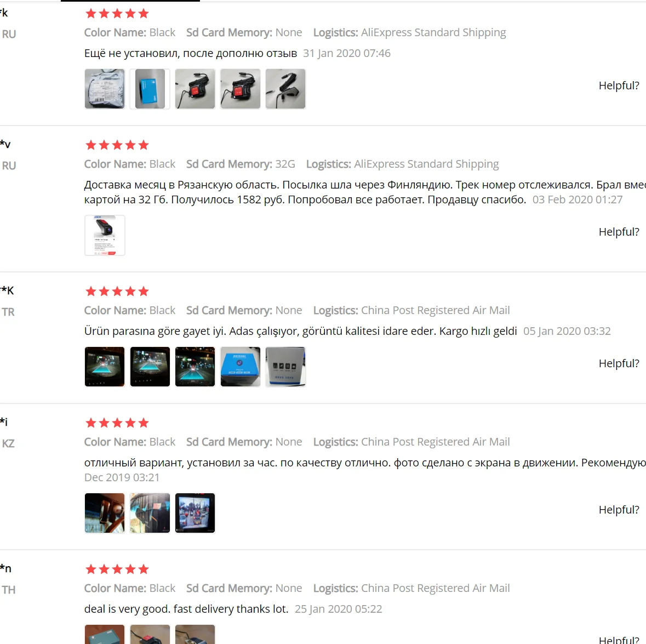Click Helpful? on the Ryazan delivery review
646x644 pixels.
(x=619, y=232)
